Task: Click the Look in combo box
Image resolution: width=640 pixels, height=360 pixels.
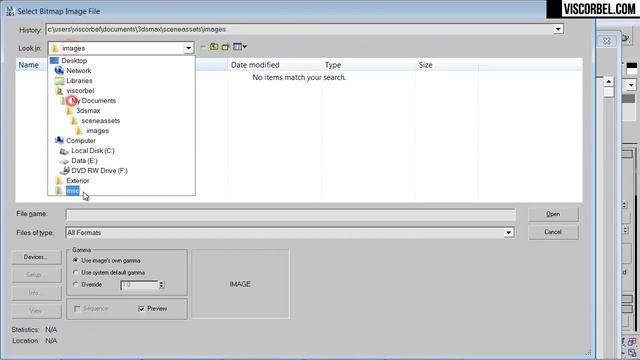Action: pyautogui.click(x=121, y=48)
